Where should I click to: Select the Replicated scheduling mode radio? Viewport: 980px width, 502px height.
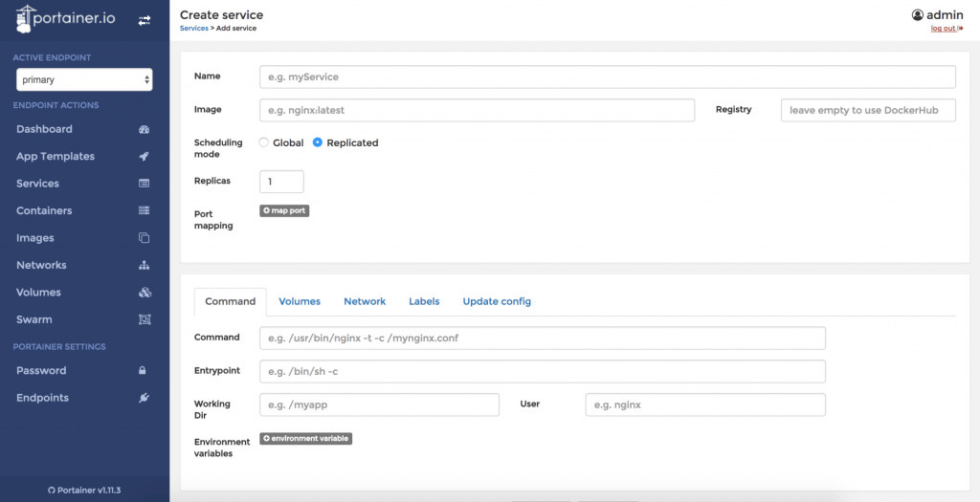pos(318,142)
